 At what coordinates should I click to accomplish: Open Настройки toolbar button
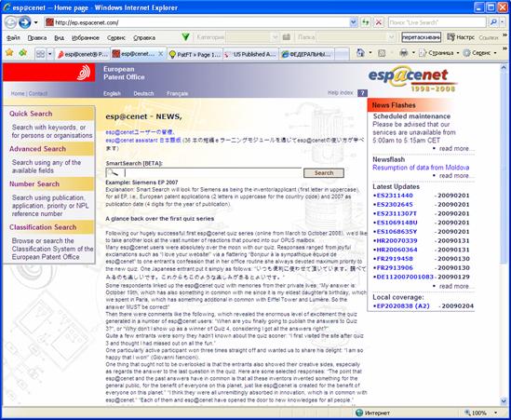461,37
